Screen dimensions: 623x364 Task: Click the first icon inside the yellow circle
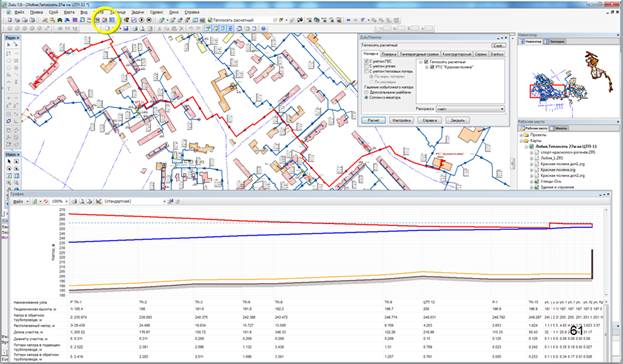(x=97, y=20)
